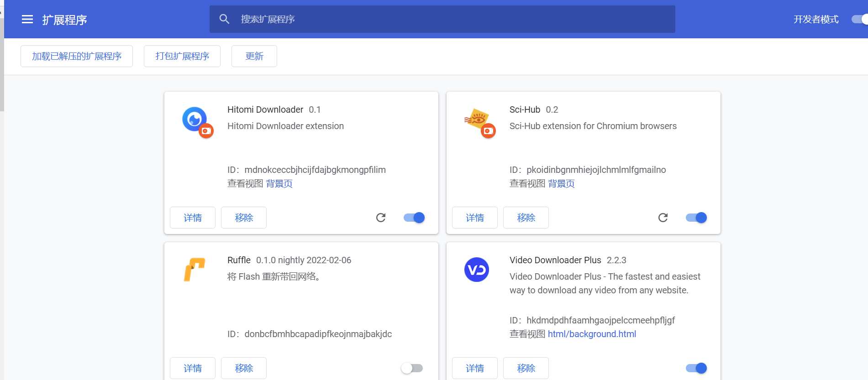Disable Hitomi Downloader extension toggle

click(x=414, y=218)
